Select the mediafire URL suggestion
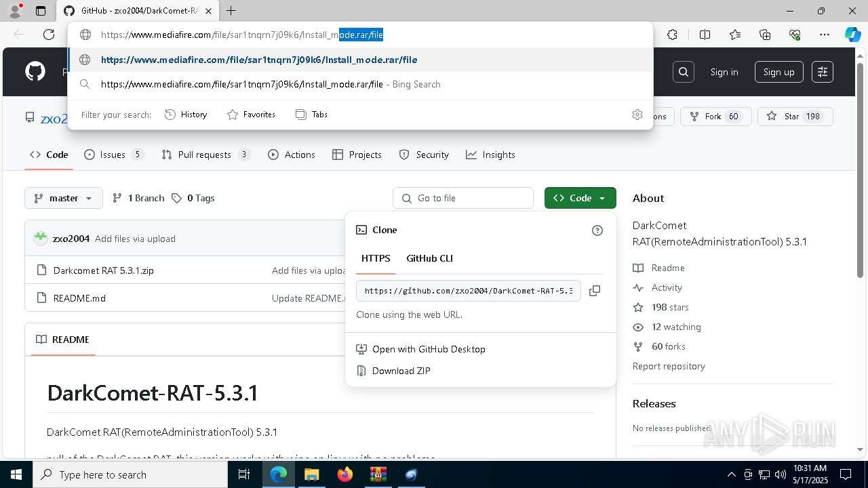 (x=361, y=60)
